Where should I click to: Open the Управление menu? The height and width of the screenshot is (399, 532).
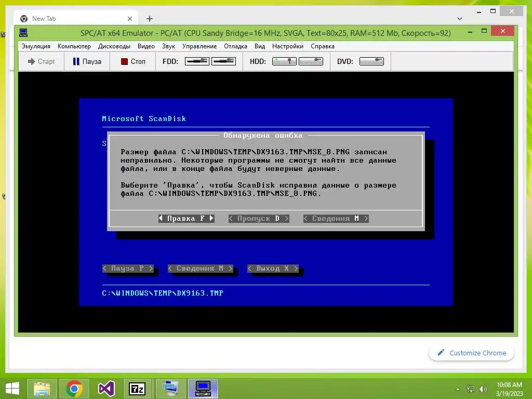[x=199, y=46]
